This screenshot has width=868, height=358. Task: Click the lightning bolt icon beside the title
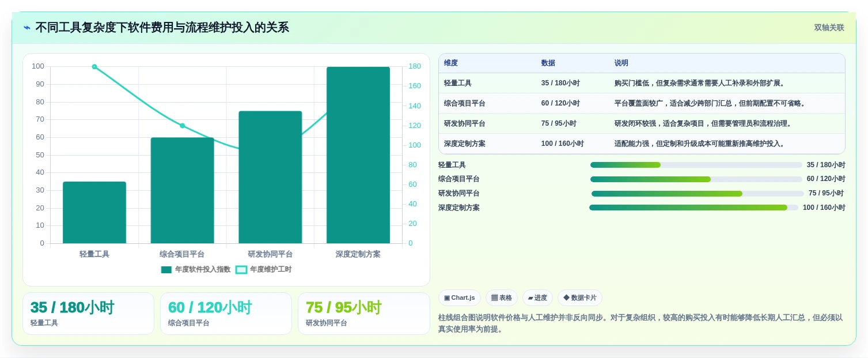coord(27,28)
